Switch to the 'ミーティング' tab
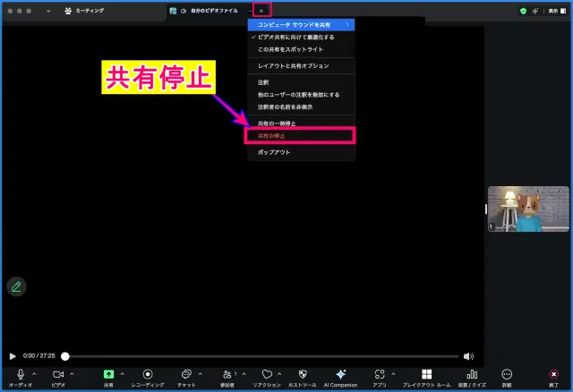573x392 pixels. click(x=83, y=11)
